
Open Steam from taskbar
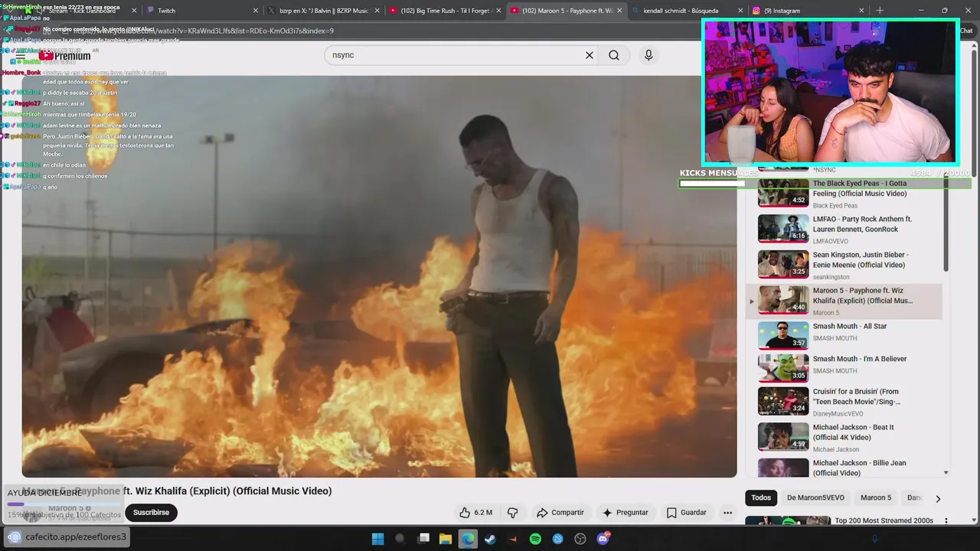(490, 539)
